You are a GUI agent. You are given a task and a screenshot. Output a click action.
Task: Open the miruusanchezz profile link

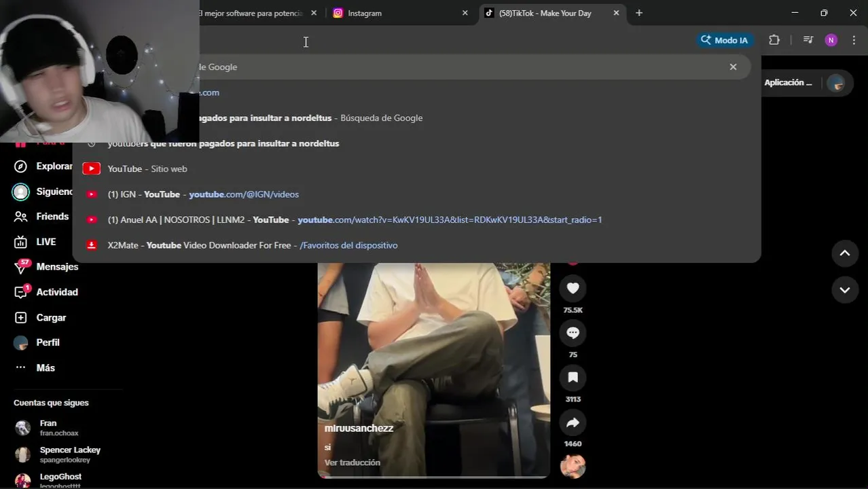[359, 429]
